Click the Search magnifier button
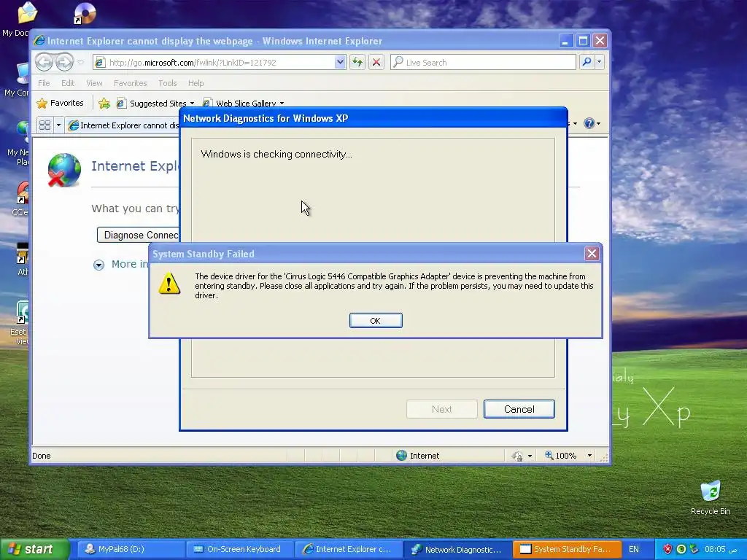Viewport: 747px width, 560px height. tap(587, 63)
